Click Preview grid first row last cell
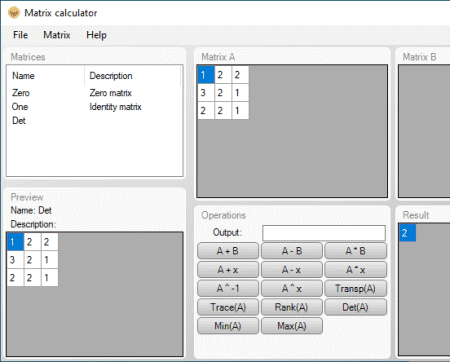Viewport: 450px width, 362px height. pos(50,242)
